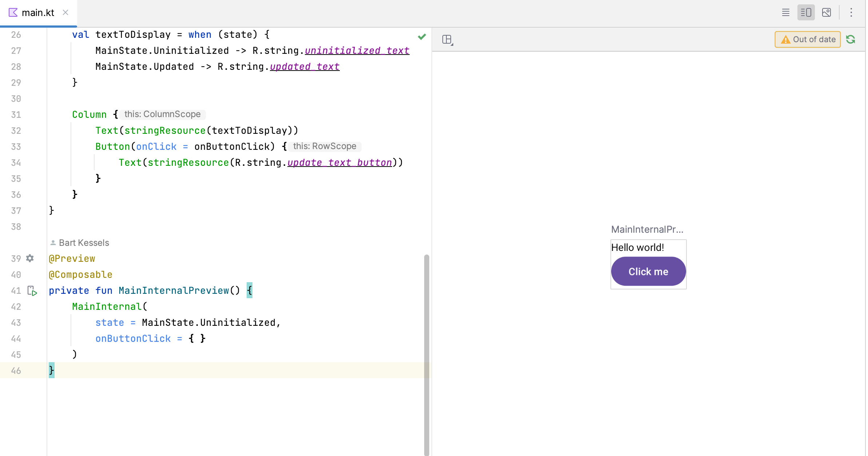The height and width of the screenshot is (456, 868).
Task: Toggle the Split editor view mode
Action: click(x=806, y=12)
